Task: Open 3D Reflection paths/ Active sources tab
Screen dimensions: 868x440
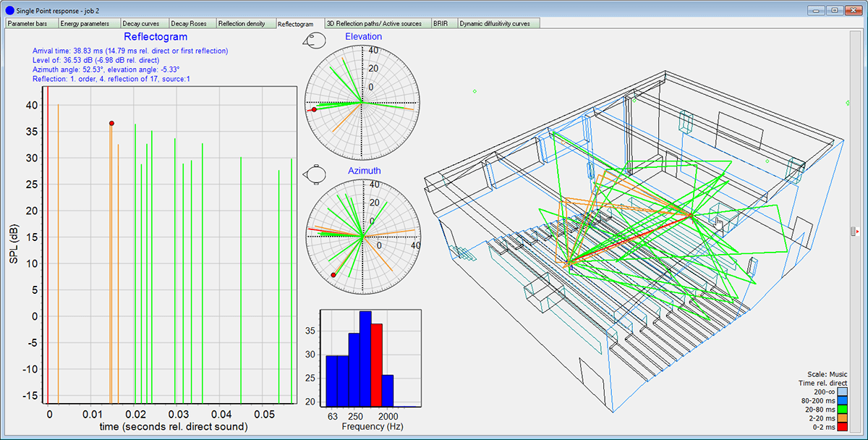Action: pos(376,23)
